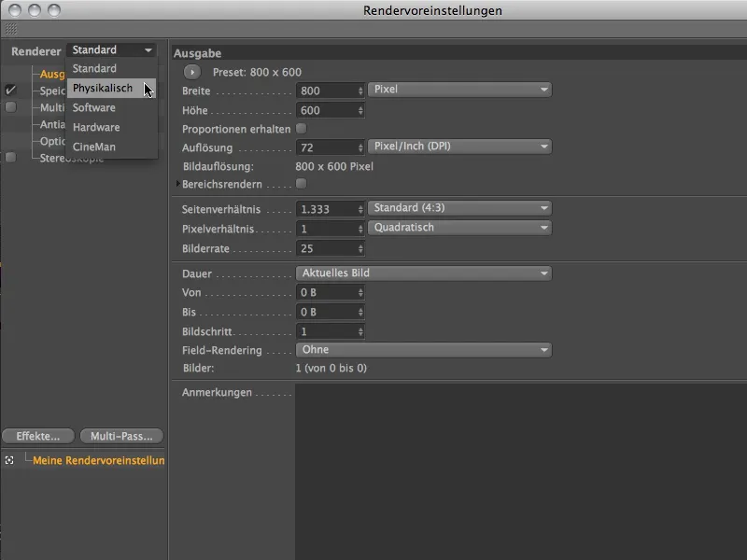Click the Von stepper arrows

(x=360, y=293)
